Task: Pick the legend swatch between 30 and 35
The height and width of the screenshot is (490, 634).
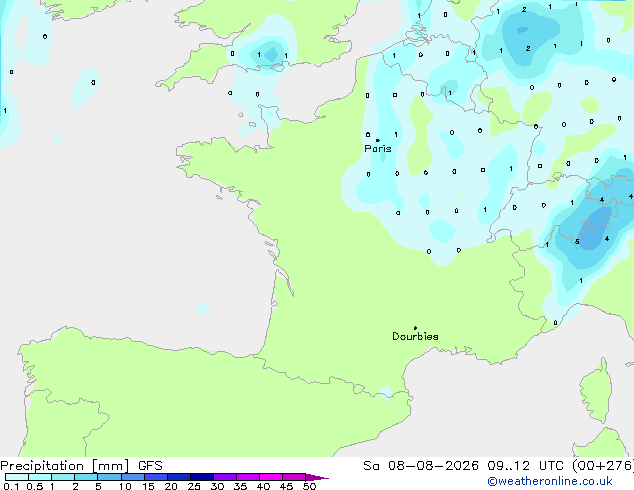Action: click(225, 477)
